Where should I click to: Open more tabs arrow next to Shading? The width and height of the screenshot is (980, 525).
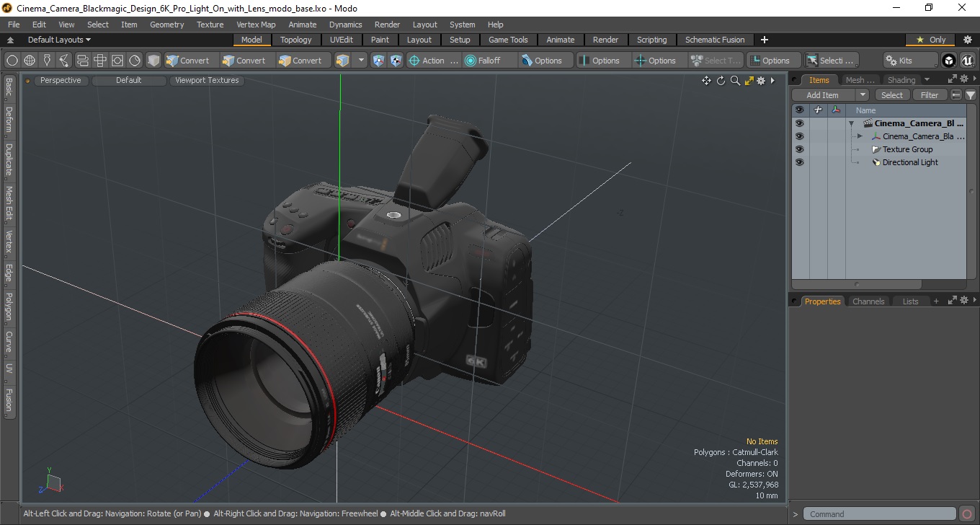927,79
